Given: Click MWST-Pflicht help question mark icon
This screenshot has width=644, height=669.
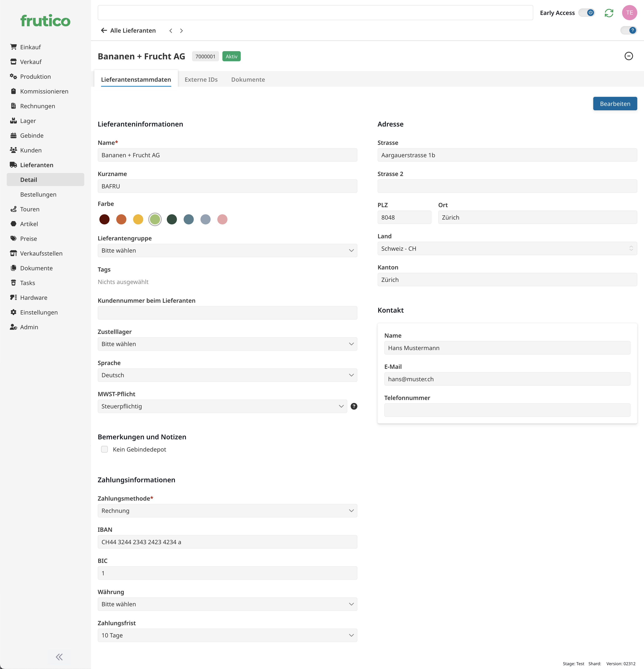Looking at the screenshot, I should pyautogui.click(x=354, y=406).
